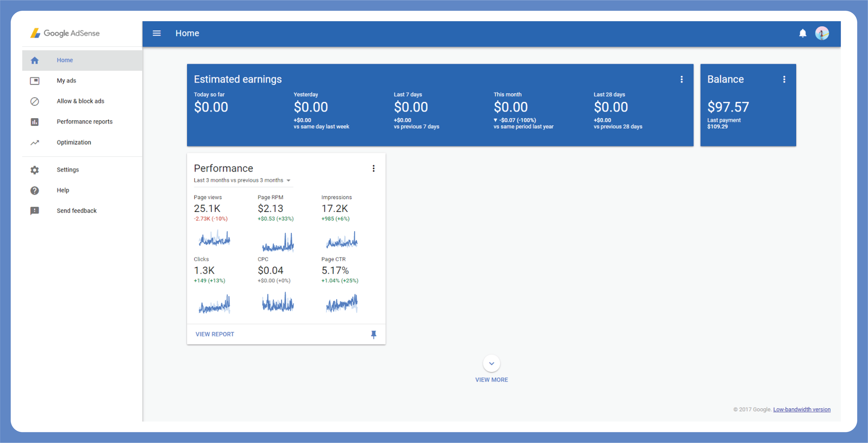
Task: Click Page CTR value 5.17%
Action: point(335,271)
